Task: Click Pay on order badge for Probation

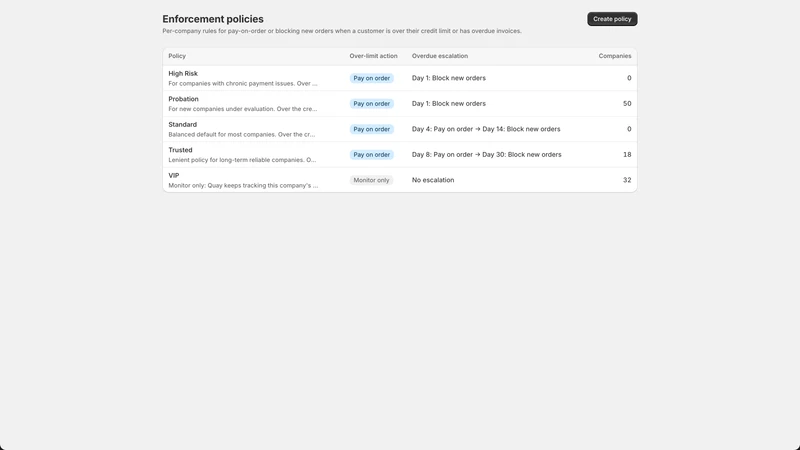Action: (x=371, y=104)
